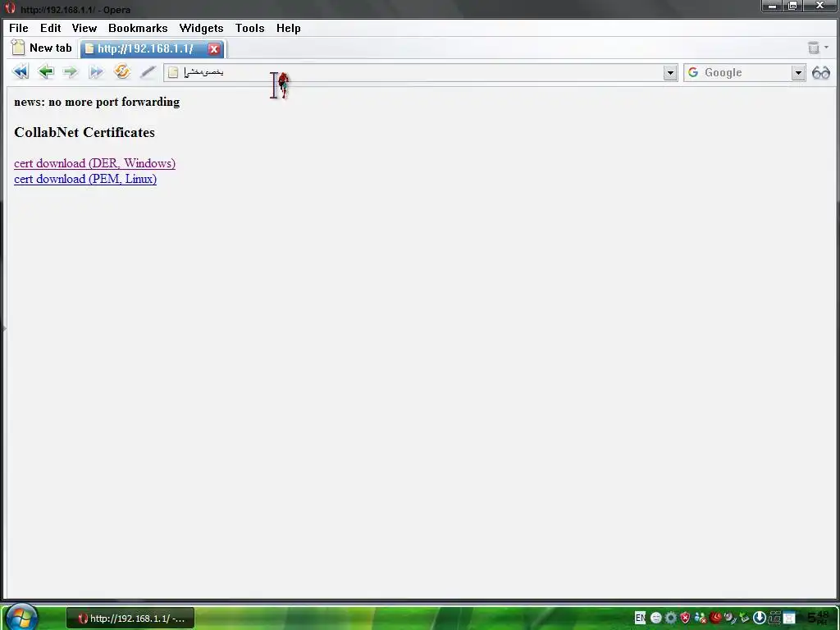840x630 pixels.
Task: Click the 'news: no more port forwarding' text
Action: click(x=97, y=102)
